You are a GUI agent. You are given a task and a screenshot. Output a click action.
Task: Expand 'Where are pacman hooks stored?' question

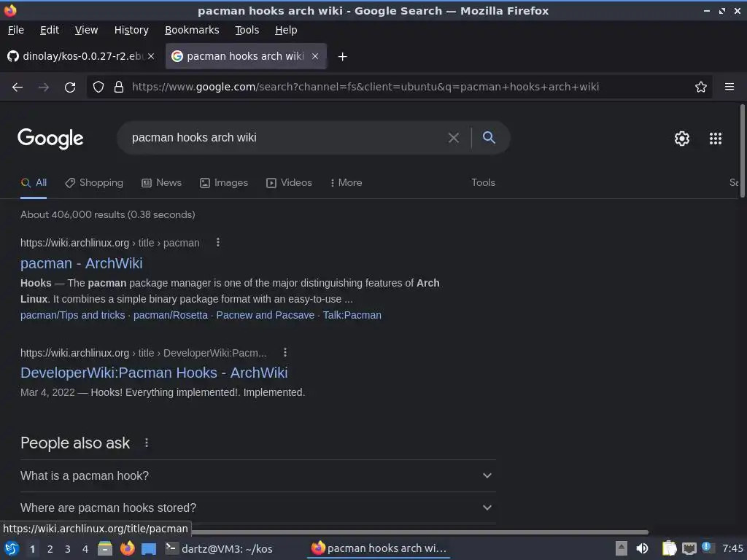[x=258, y=508]
